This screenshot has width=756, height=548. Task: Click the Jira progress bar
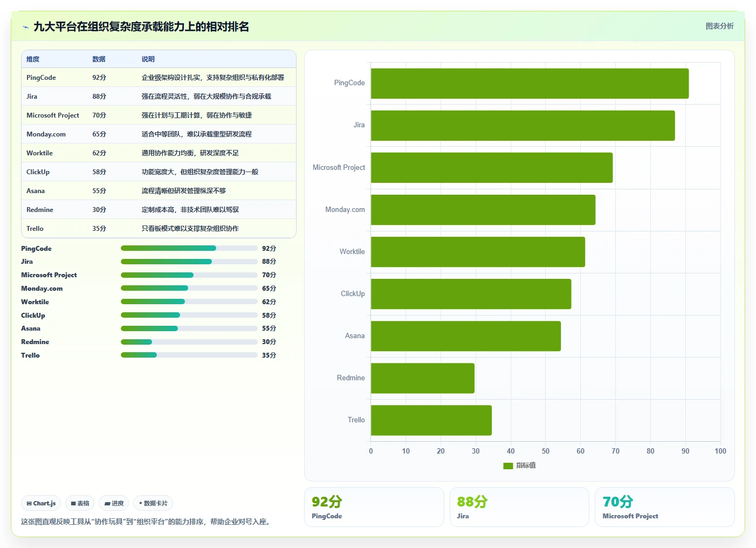[189, 262]
